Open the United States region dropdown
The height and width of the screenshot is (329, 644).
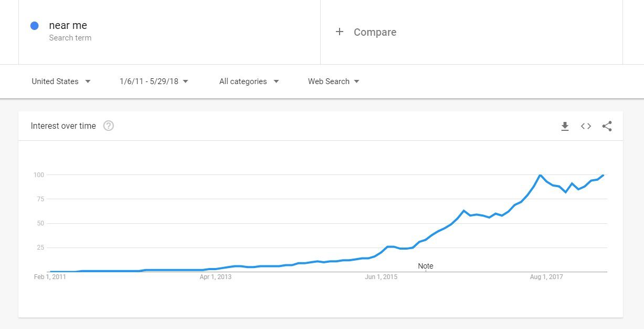pyautogui.click(x=61, y=81)
